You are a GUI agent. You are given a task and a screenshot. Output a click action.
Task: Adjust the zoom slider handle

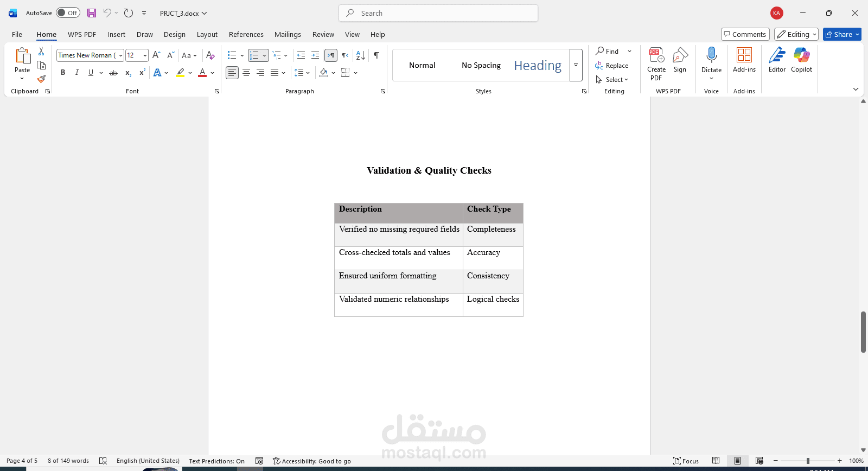[x=808, y=461]
